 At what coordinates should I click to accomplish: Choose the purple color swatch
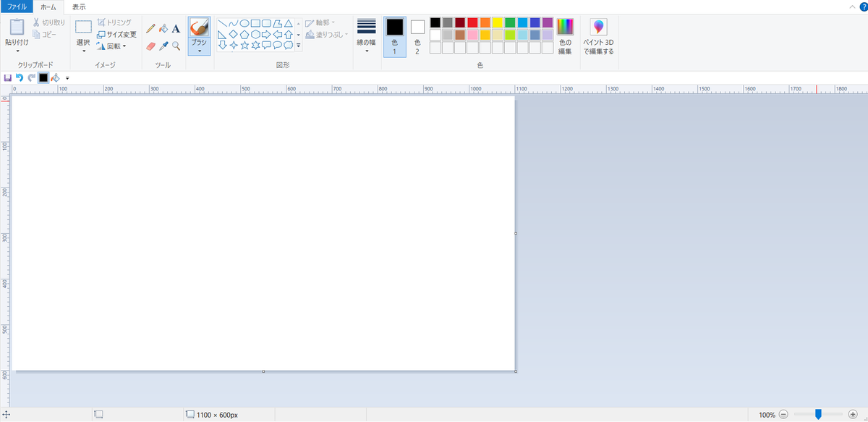coord(548,22)
